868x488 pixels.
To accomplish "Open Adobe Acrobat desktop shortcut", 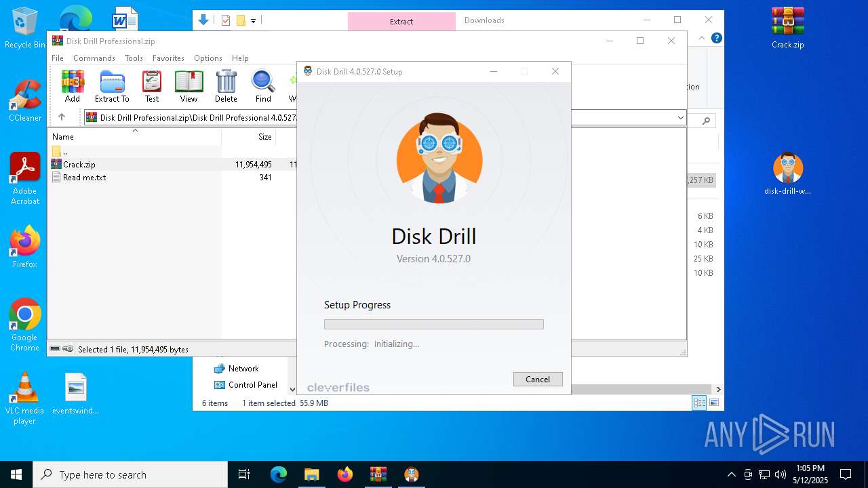I will (x=24, y=179).
